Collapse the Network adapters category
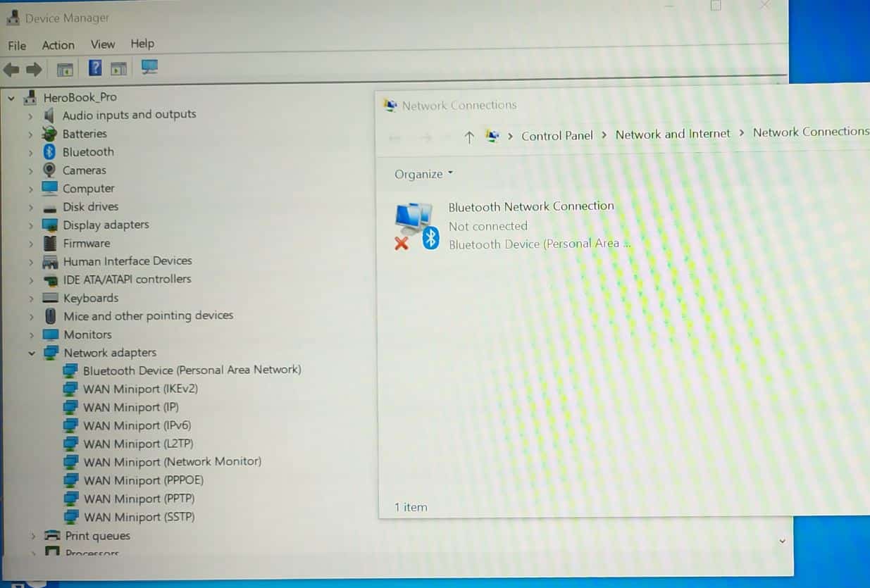The image size is (870, 588). [x=31, y=352]
